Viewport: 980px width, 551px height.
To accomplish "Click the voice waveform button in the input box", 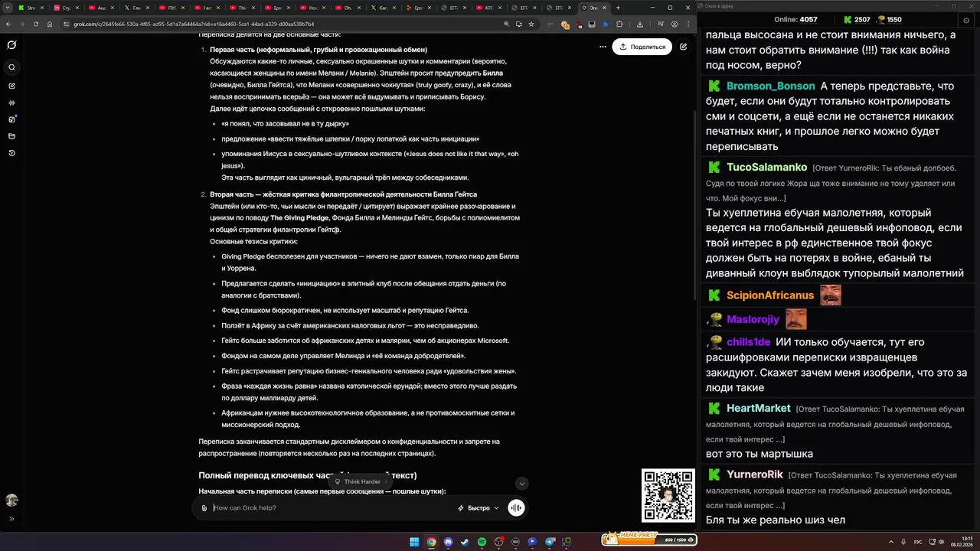I will coord(516,507).
